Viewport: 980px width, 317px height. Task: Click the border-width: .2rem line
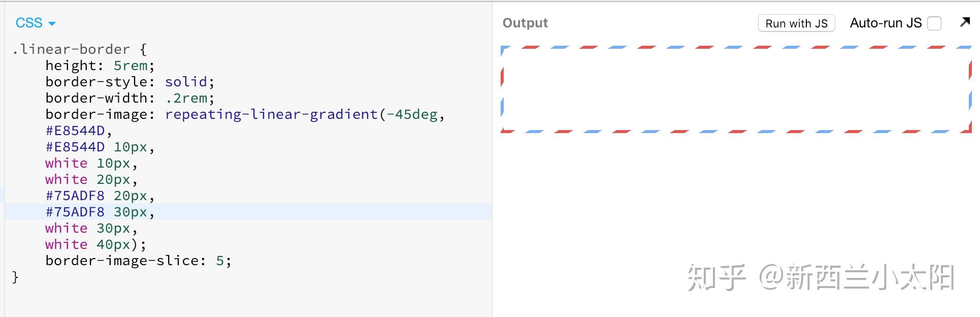click(x=130, y=98)
